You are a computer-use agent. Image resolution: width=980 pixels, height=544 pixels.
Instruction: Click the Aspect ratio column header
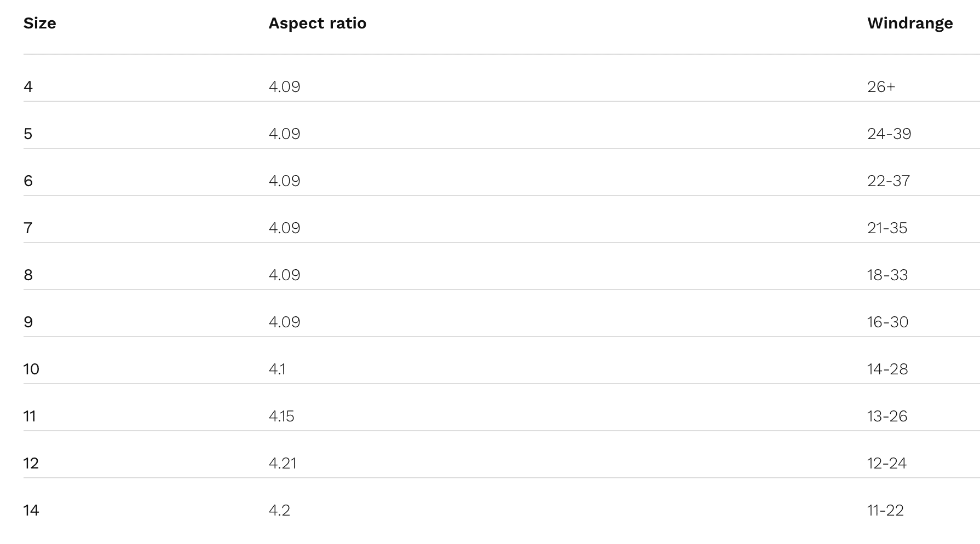317,24
